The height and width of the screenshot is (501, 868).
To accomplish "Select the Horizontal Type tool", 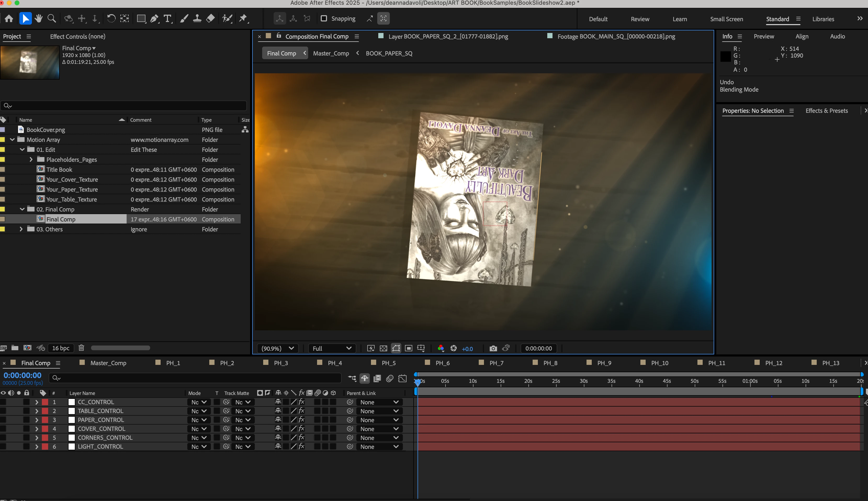I will point(167,19).
